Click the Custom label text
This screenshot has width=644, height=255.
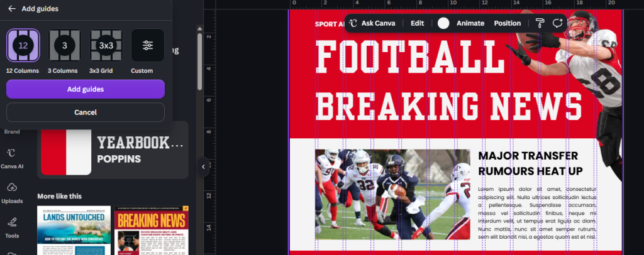(142, 71)
